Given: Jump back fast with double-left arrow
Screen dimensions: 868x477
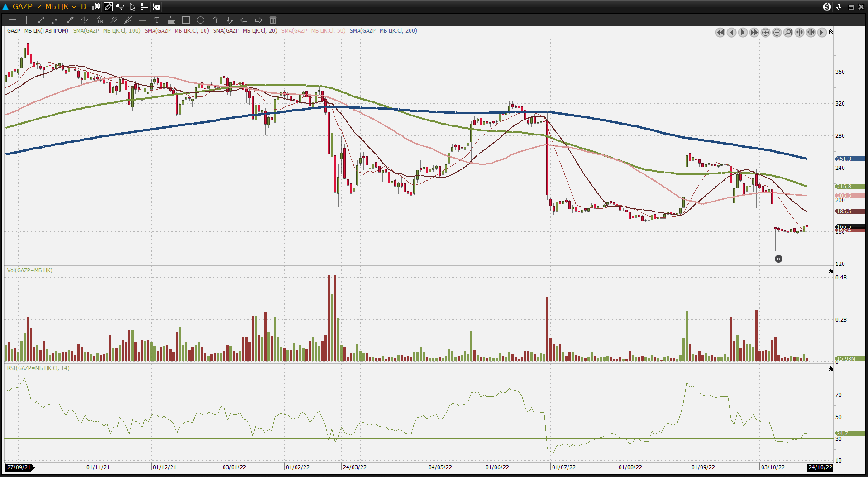Looking at the screenshot, I should pyautogui.click(x=720, y=32).
